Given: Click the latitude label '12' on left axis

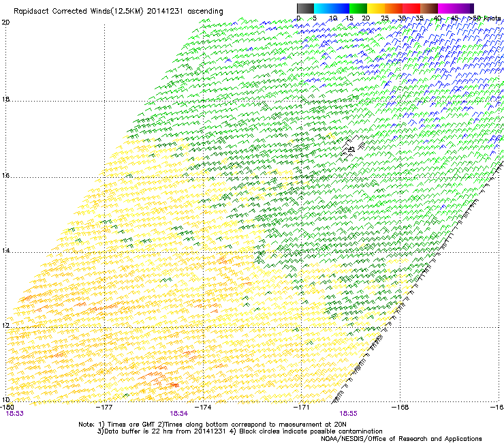Looking at the screenshot, I should pyautogui.click(x=5, y=326).
